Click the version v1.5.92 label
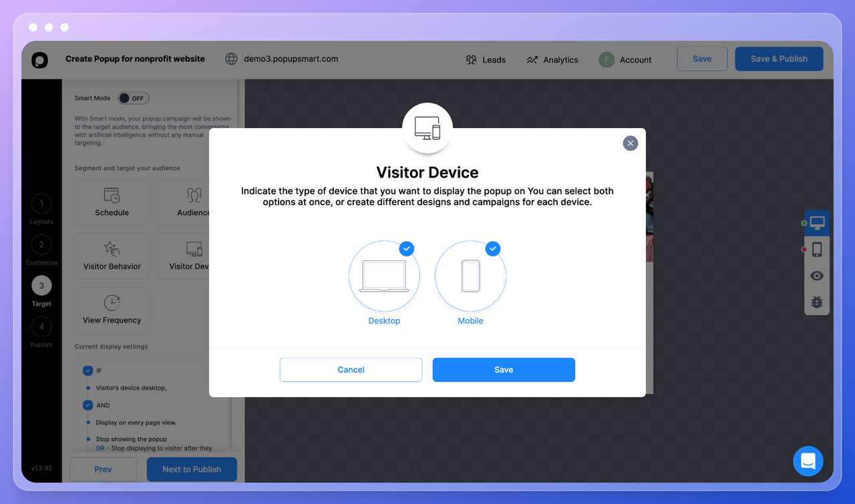 pos(41,468)
